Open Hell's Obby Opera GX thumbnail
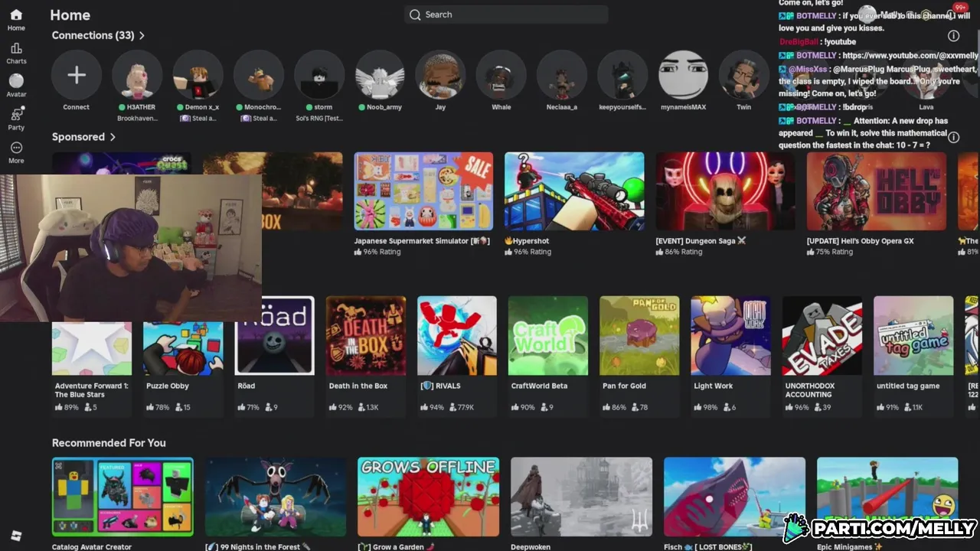Viewport: 980px width, 551px height. [876, 191]
